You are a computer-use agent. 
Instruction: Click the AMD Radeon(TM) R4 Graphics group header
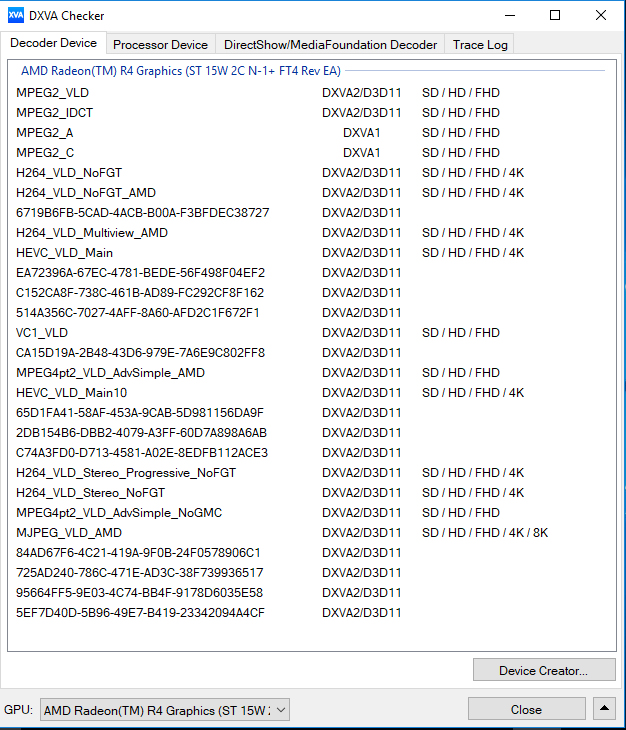181,71
